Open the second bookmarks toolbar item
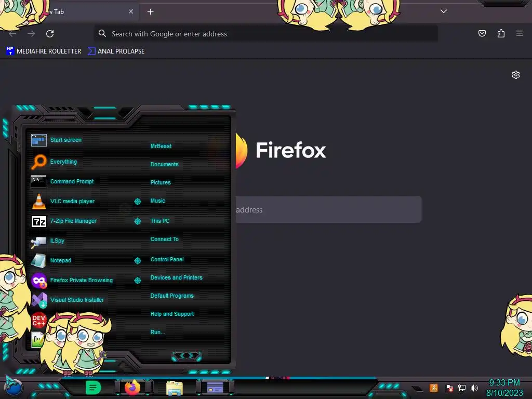Screen dimensions: 532x399 (116, 51)
